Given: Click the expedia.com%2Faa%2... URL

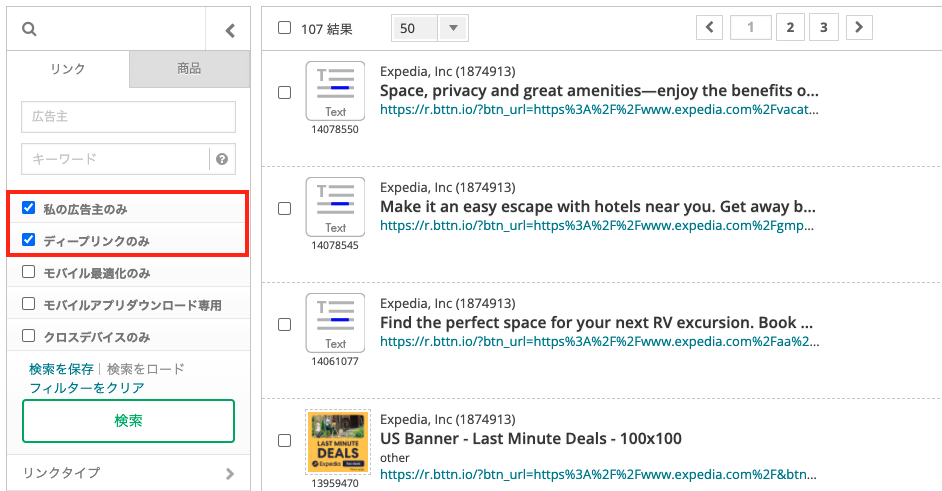Looking at the screenshot, I should coord(600,342).
